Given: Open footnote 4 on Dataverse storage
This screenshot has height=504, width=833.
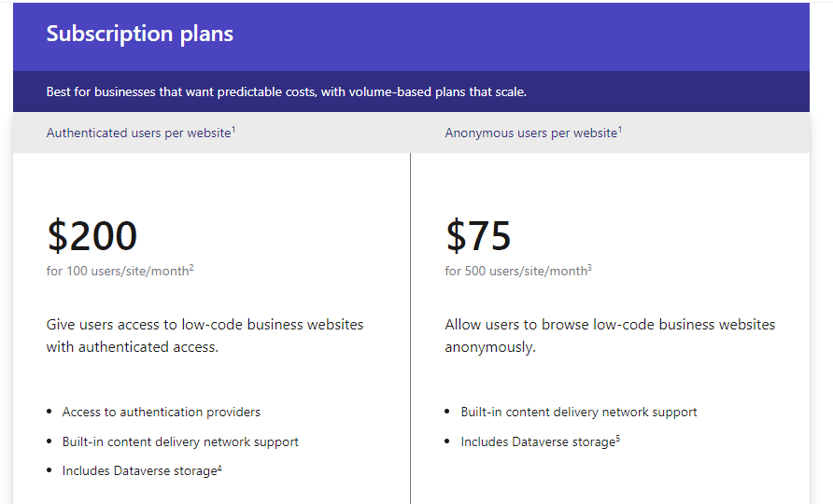Looking at the screenshot, I should 219,468.
